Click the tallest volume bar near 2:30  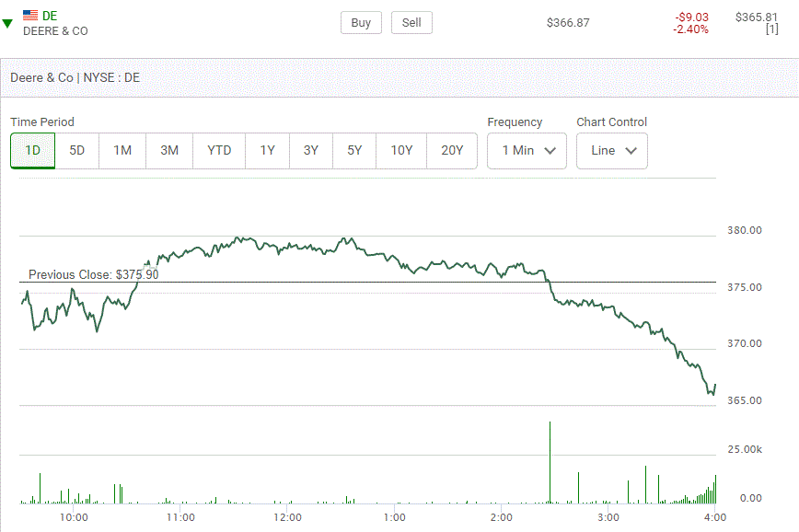point(550,462)
